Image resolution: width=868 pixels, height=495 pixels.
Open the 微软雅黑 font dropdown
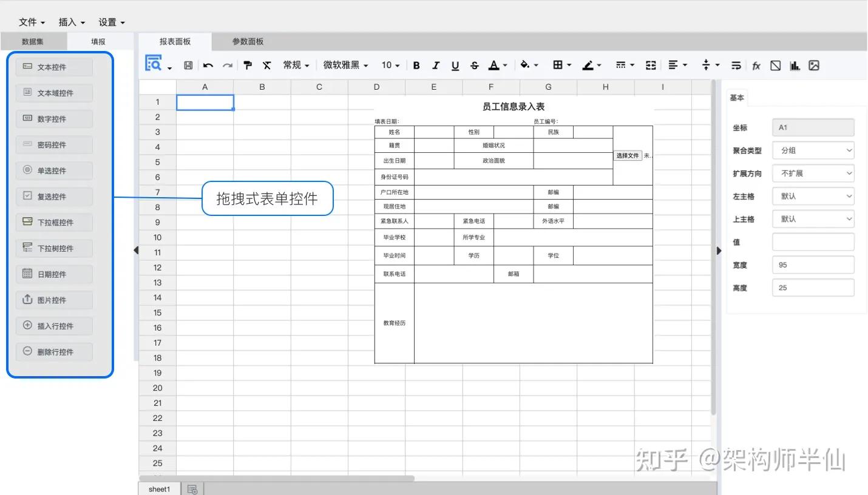[x=344, y=65]
